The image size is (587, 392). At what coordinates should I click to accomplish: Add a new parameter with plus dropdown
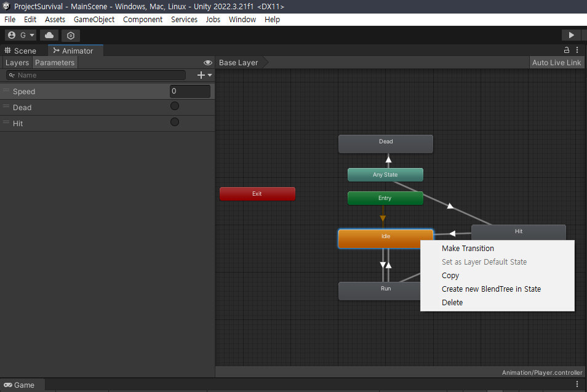pos(204,75)
